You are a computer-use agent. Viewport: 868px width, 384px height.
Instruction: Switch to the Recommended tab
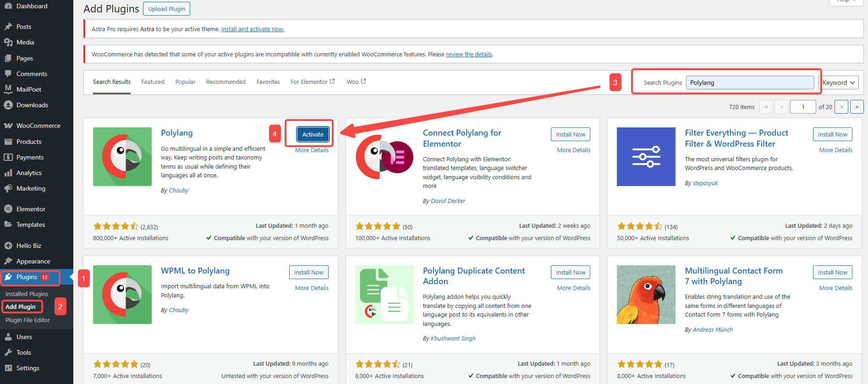tap(226, 82)
